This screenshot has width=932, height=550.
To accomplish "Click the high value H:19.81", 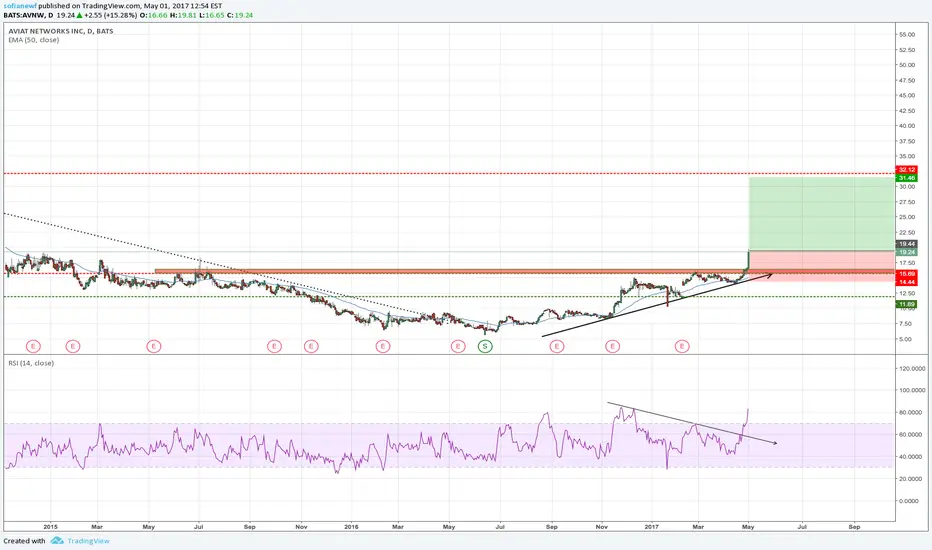I will (x=183, y=15).
